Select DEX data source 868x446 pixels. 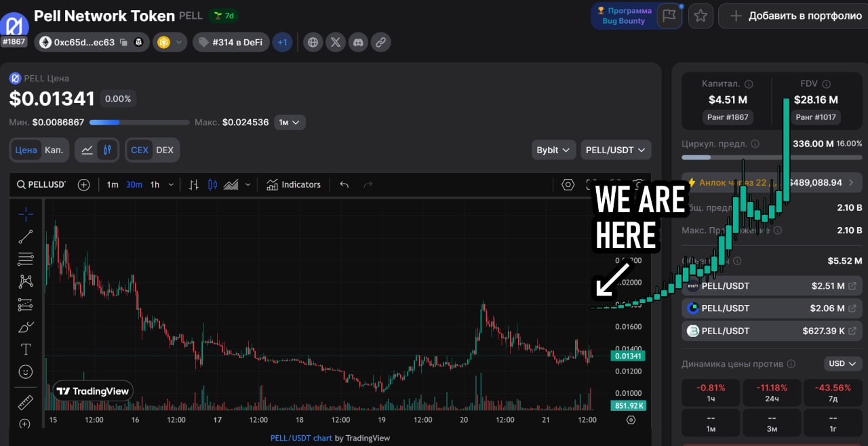coord(165,150)
